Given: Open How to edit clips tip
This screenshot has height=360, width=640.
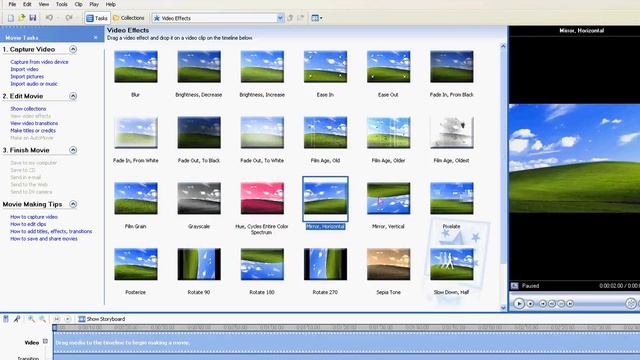Looking at the screenshot, I should pos(28,224).
